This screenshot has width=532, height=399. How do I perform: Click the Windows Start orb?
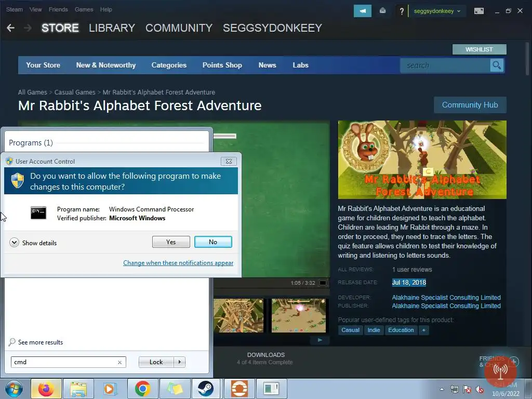(14, 389)
